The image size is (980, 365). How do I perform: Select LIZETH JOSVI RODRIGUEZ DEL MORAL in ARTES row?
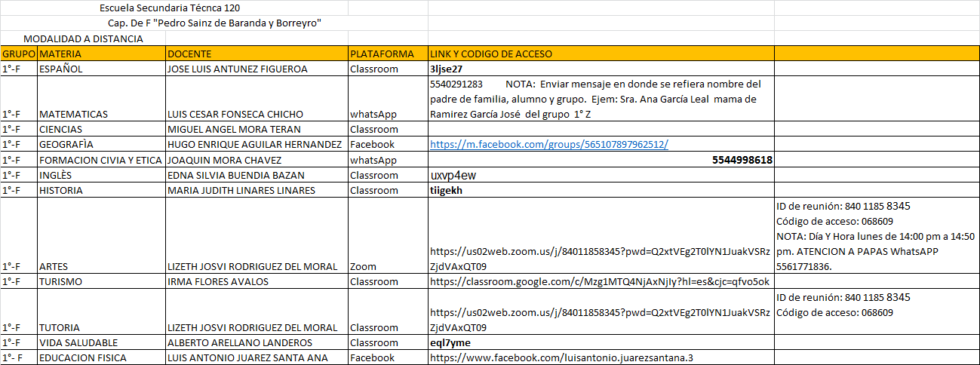[x=257, y=236]
